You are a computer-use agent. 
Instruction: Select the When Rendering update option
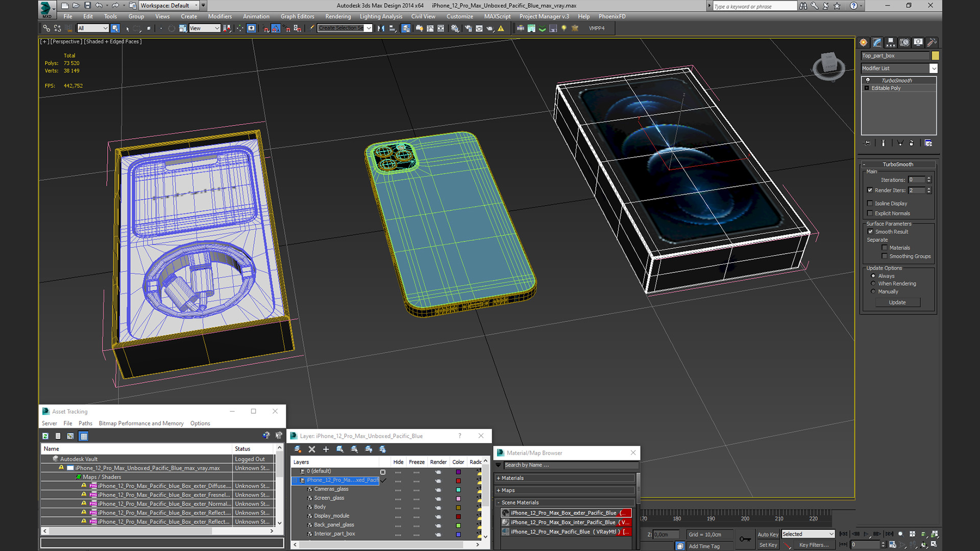click(873, 284)
